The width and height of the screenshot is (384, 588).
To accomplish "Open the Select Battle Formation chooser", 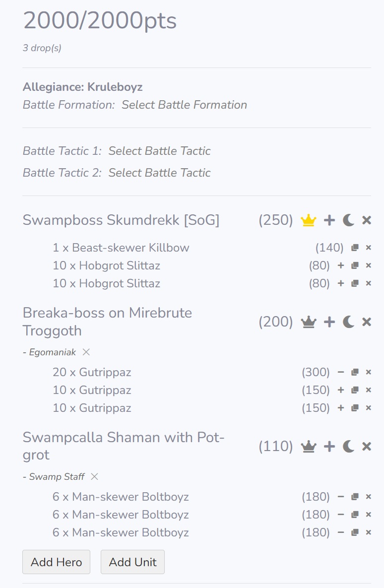I will (184, 105).
